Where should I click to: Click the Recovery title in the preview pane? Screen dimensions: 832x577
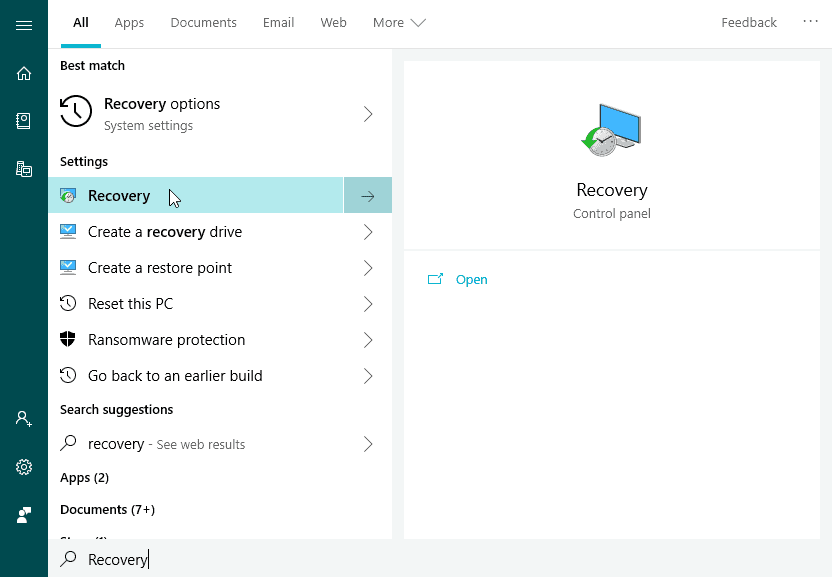click(x=612, y=190)
